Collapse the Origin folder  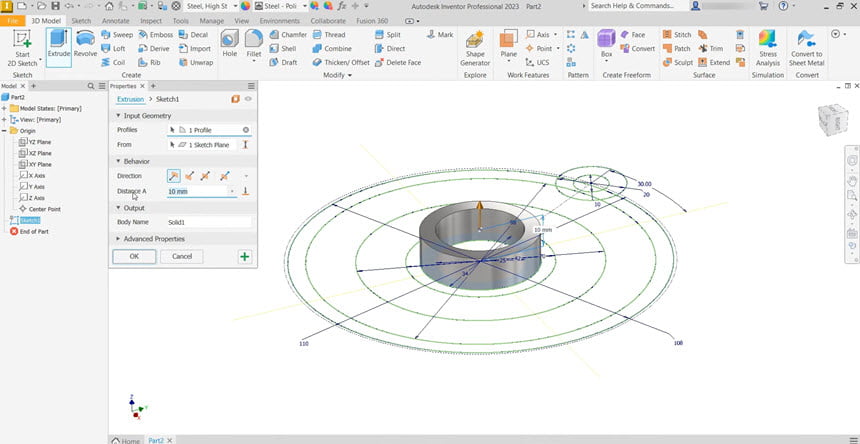[x=4, y=131]
